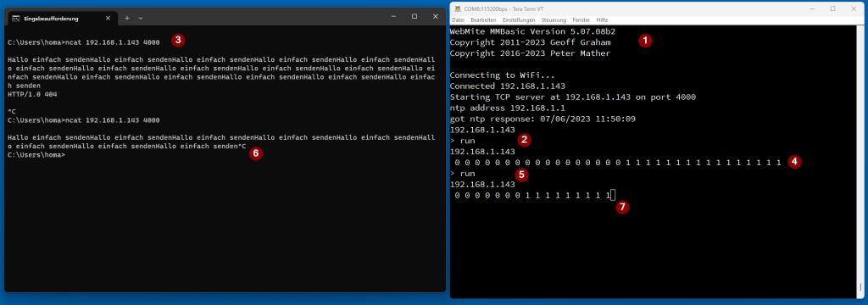Click the first '> run' prompt in Tera Term
Screen dimensions: 868x305
point(463,141)
